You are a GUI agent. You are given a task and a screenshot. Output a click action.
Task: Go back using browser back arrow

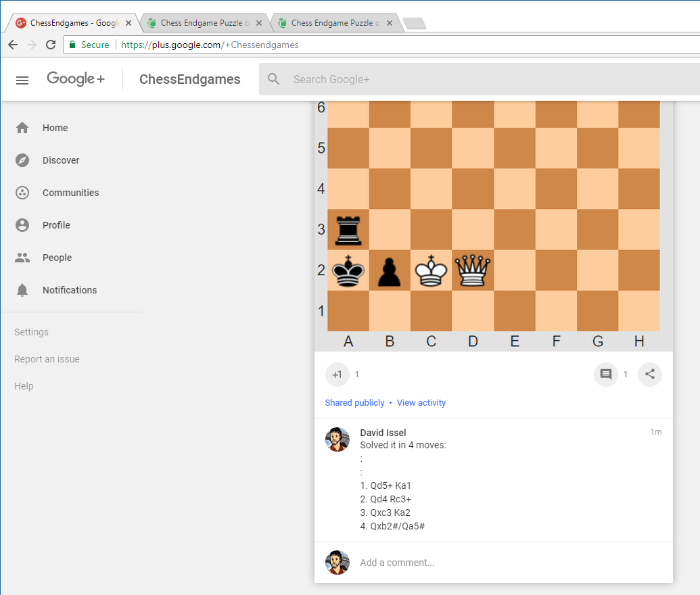[13, 45]
